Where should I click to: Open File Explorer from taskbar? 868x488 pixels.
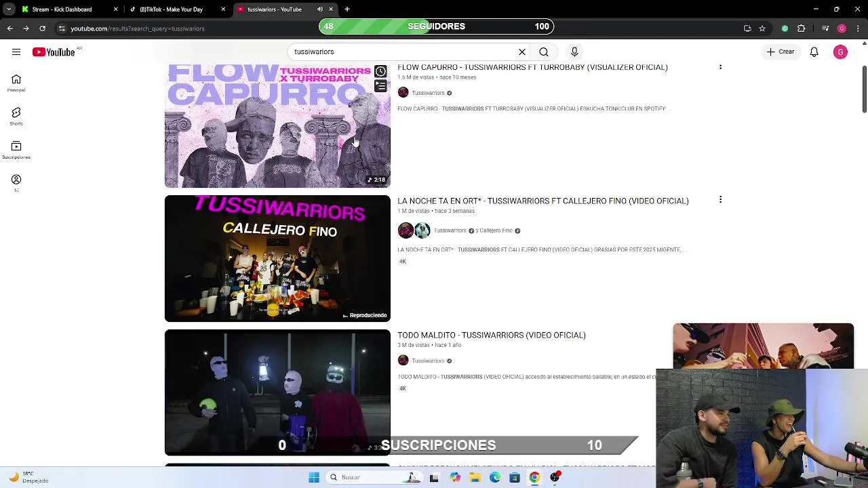pyautogui.click(x=475, y=477)
